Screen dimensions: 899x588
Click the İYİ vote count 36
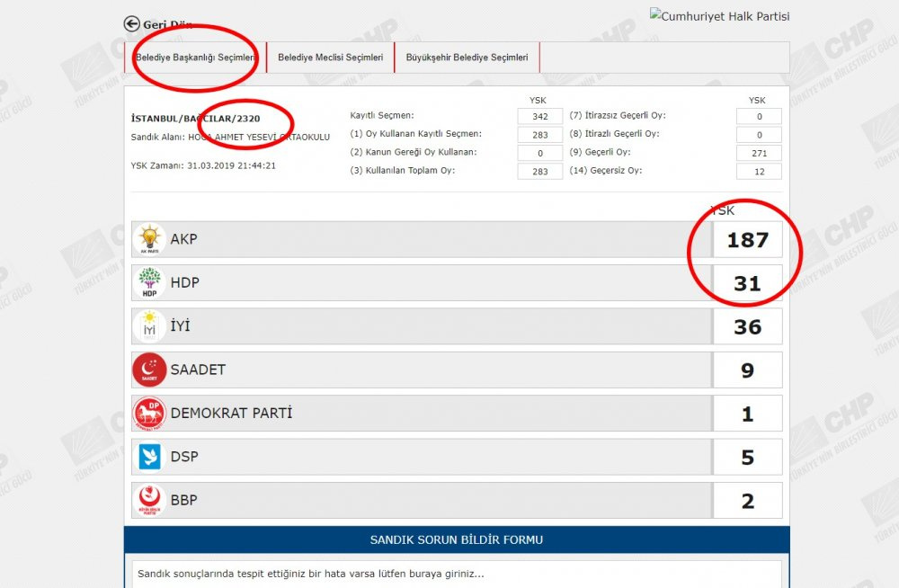pyautogui.click(x=748, y=327)
